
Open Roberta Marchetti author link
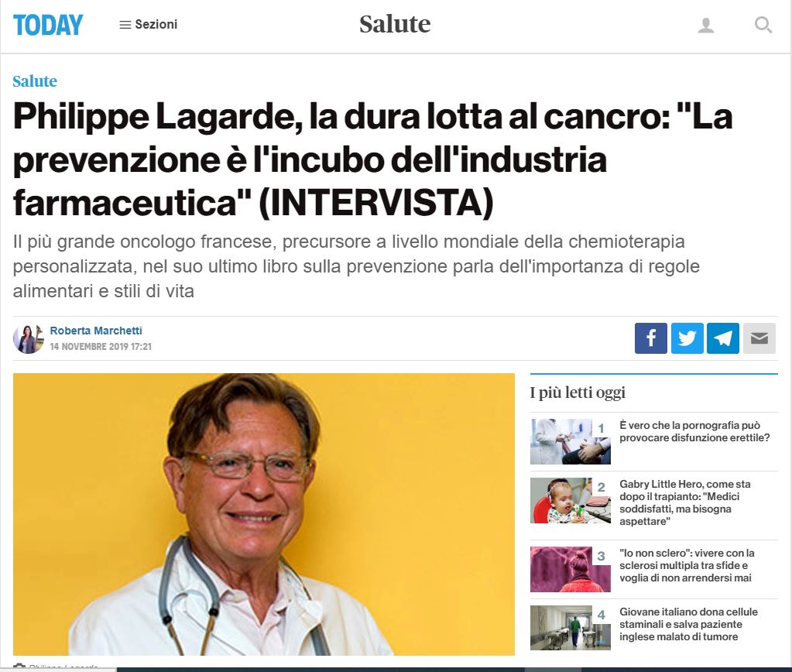pos(96,331)
